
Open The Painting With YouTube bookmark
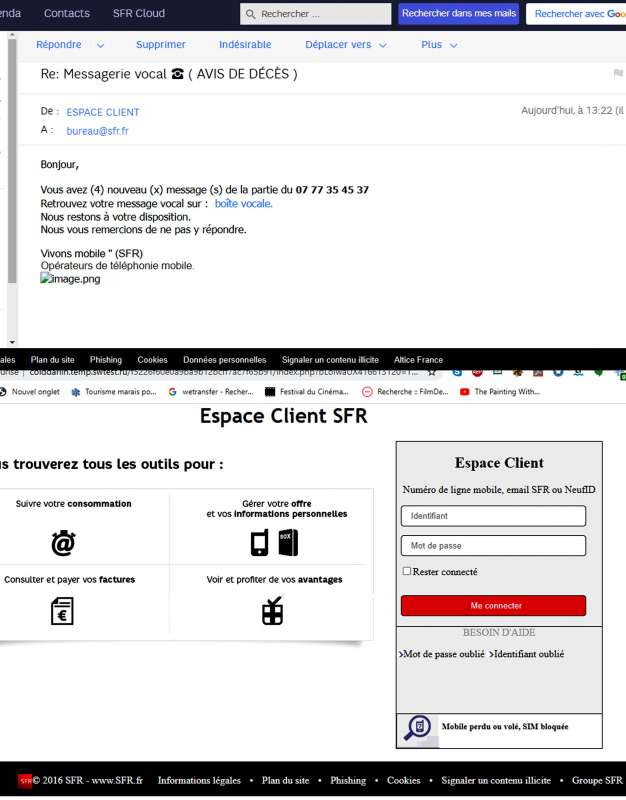click(x=500, y=392)
